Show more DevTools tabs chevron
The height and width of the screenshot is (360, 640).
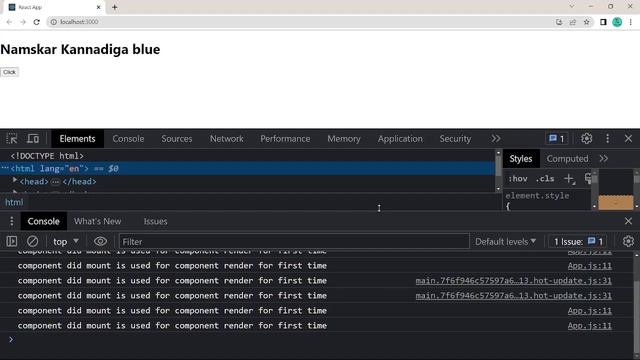coord(496,139)
